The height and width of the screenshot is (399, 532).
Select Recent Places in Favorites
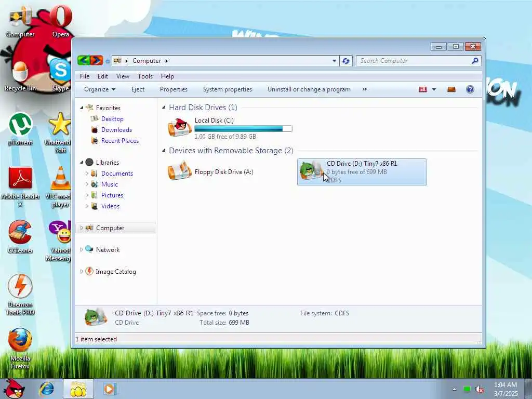click(x=120, y=140)
